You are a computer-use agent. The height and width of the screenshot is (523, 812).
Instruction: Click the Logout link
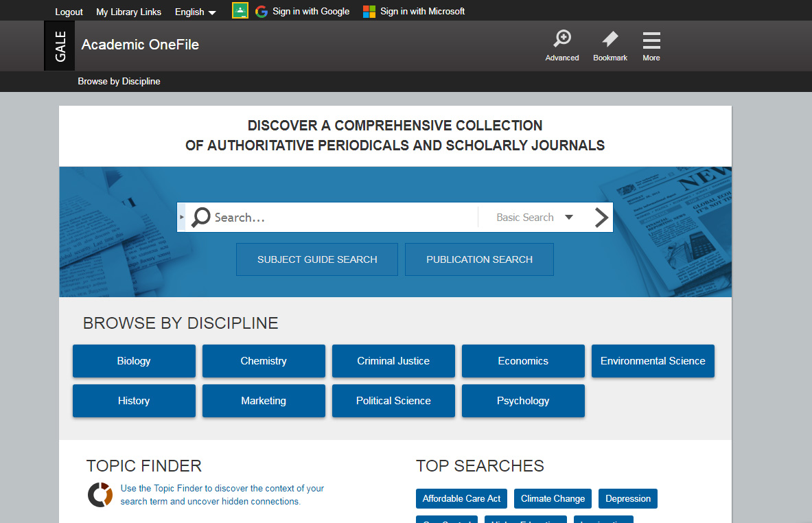click(69, 12)
